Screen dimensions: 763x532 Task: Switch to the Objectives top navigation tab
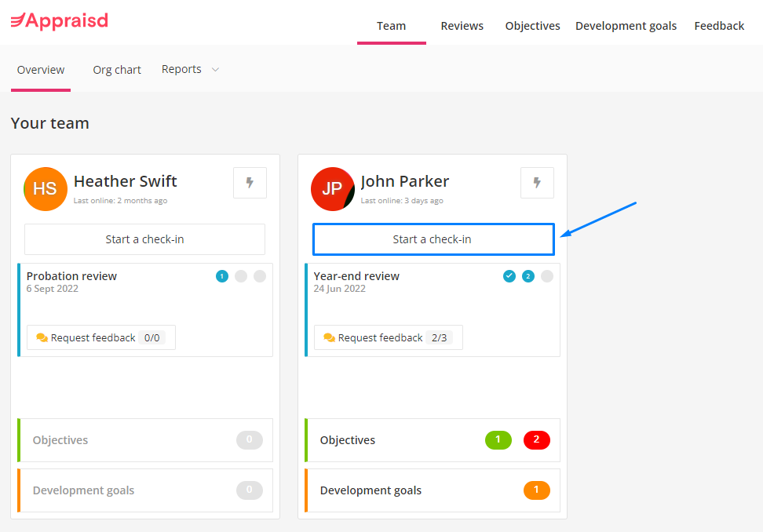tap(532, 26)
